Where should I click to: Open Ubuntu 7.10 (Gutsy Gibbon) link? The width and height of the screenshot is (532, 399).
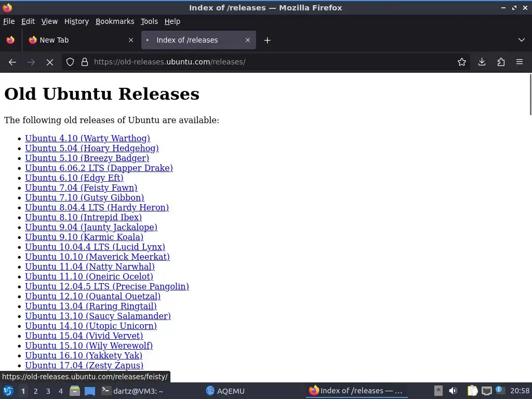point(85,197)
